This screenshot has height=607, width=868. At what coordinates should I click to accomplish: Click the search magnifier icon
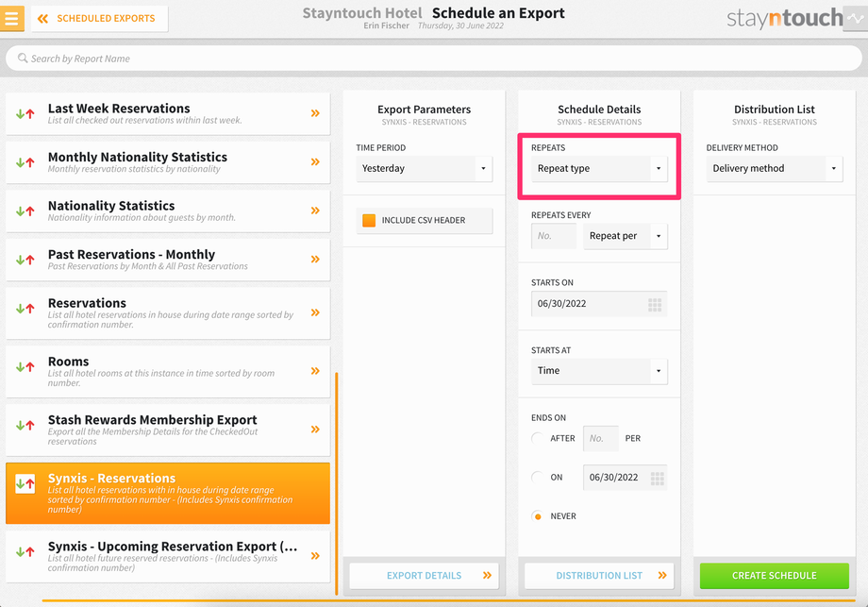22,59
